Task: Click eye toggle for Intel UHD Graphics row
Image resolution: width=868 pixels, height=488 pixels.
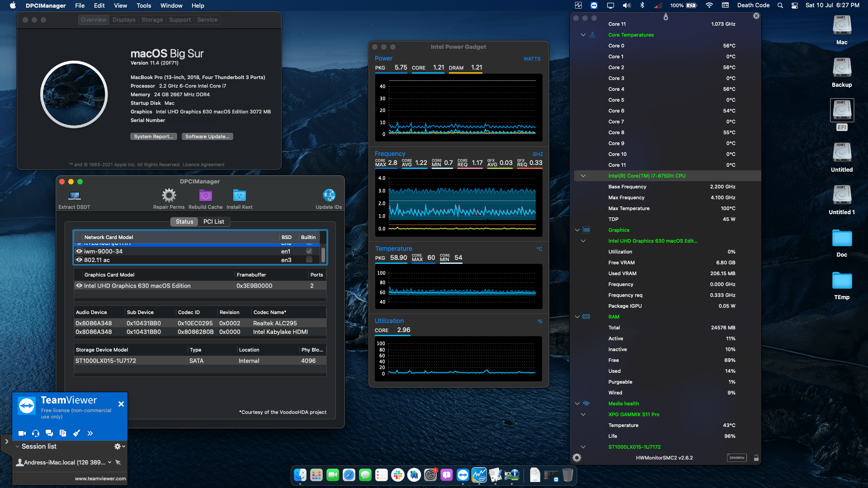Action: point(79,286)
